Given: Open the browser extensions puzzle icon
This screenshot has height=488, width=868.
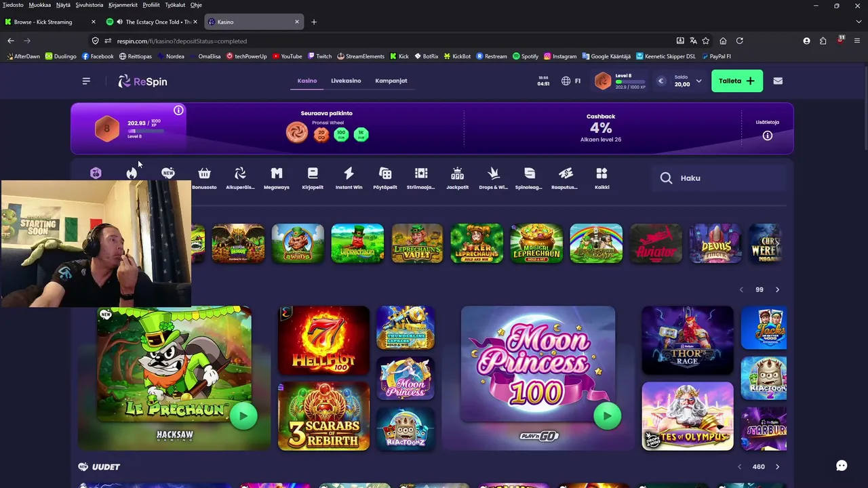Looking at the screenshot, I should tap(823, 41).
